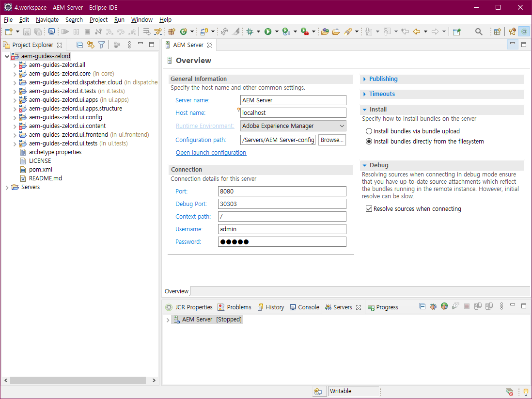532x399 pixels.
Task: Close the Project Explorer view
Action: (60, 45)
